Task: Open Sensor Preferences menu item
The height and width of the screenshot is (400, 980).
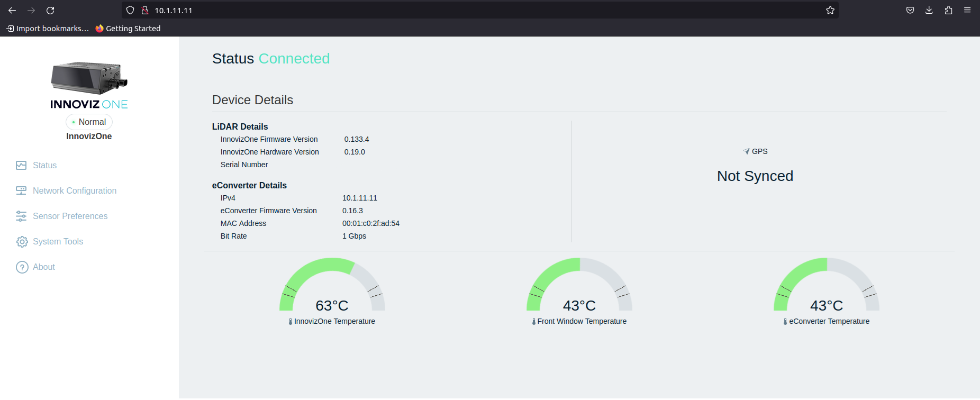Action: [x=70, y=216]
